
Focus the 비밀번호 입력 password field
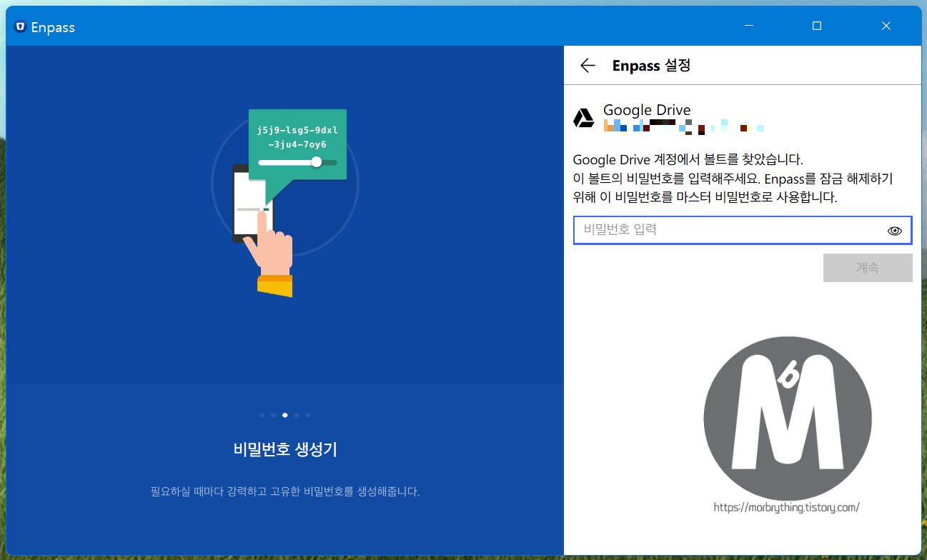click(x=743, y=230)
